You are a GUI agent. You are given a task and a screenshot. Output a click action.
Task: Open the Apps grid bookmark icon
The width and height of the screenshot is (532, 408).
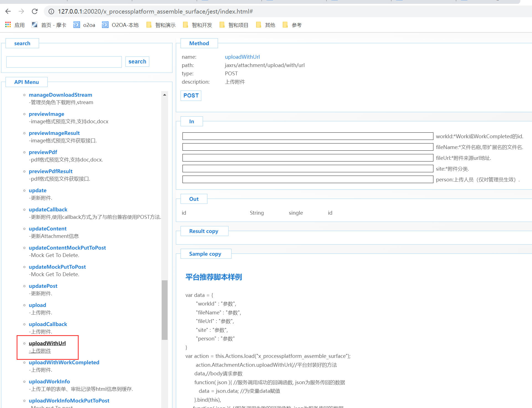coord(8,25)
